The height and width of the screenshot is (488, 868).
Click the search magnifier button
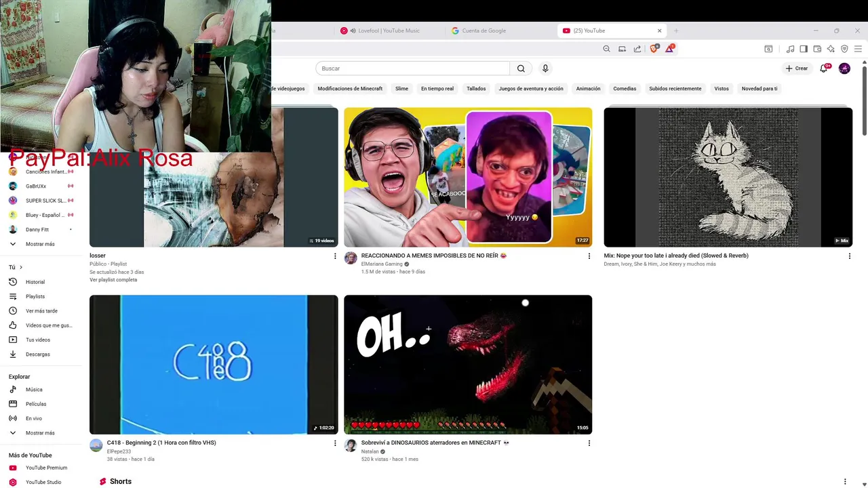[x=521, y=68]
